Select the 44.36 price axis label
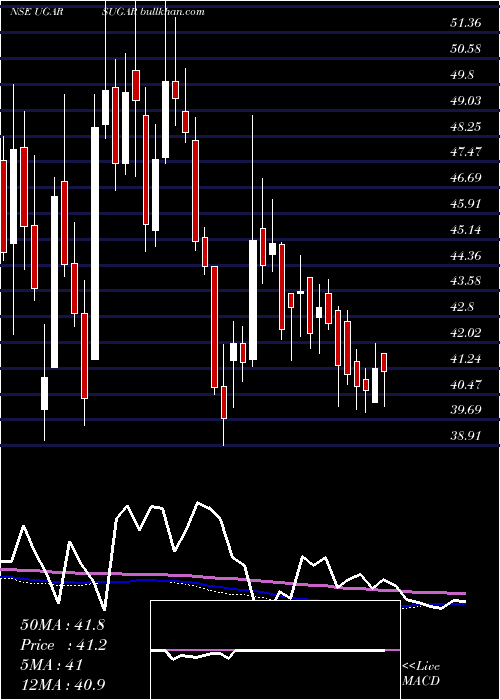This screenshot has width=500, height=700. (466, 256)
